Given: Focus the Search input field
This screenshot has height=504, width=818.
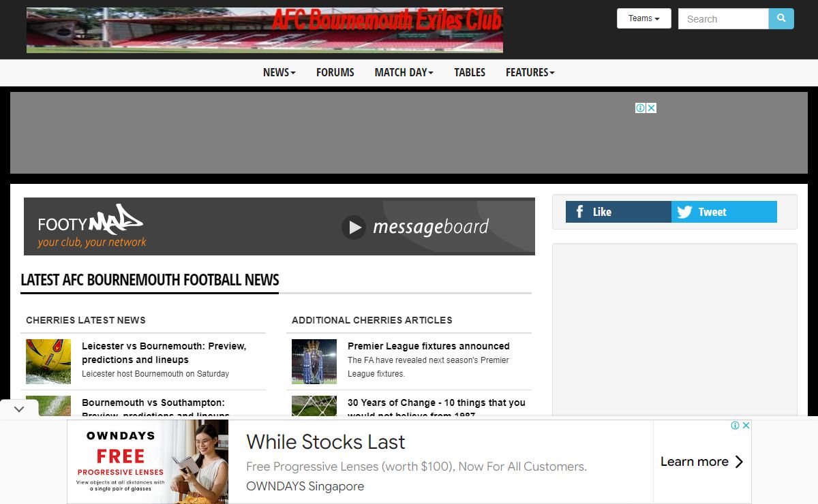Looking at the screenshot, I should coord(723,18).
